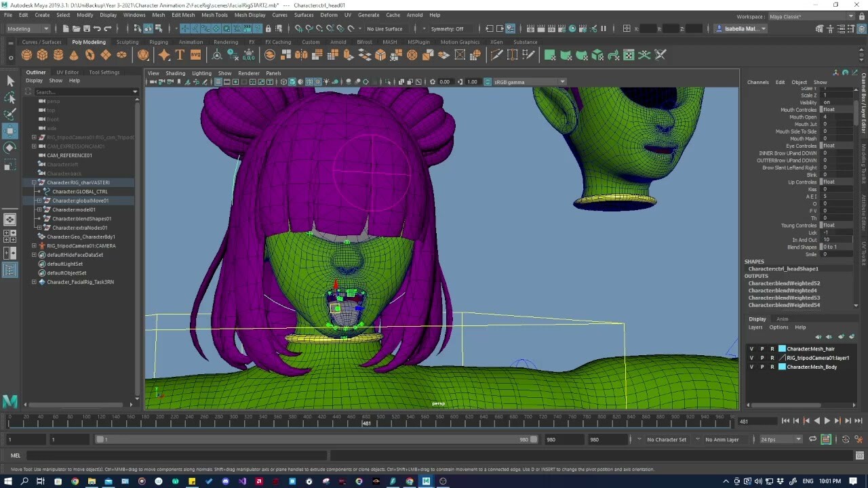Click the No Character Set button
This screenshot has height=488, width=868.
[x=666, y=439]
